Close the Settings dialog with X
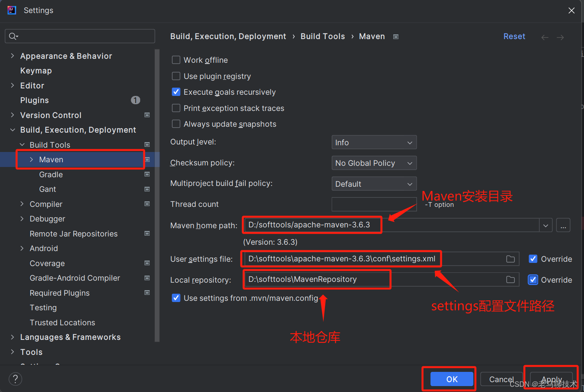This screenshot has width=584, height=392. [x=571, y=11]
